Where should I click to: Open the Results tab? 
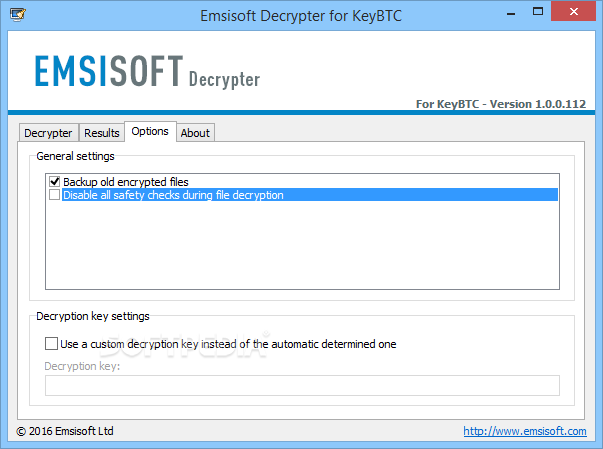tap(102, 133)
